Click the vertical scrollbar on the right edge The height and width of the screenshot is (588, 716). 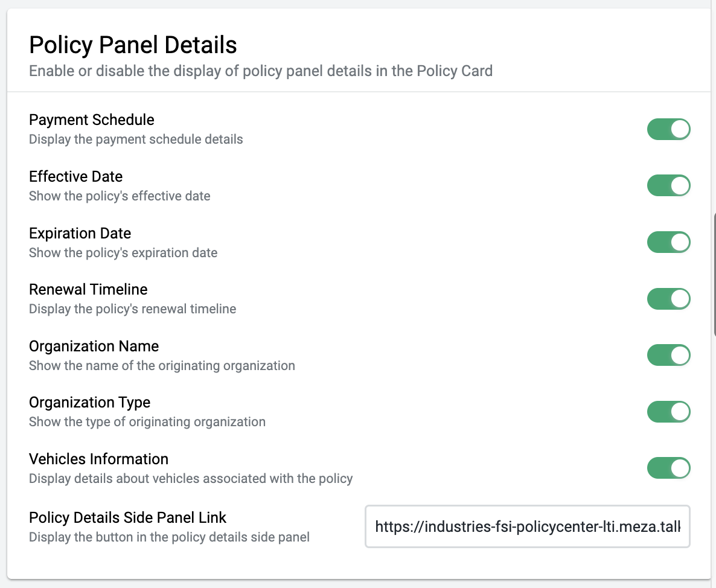click(x=714, y=274)
